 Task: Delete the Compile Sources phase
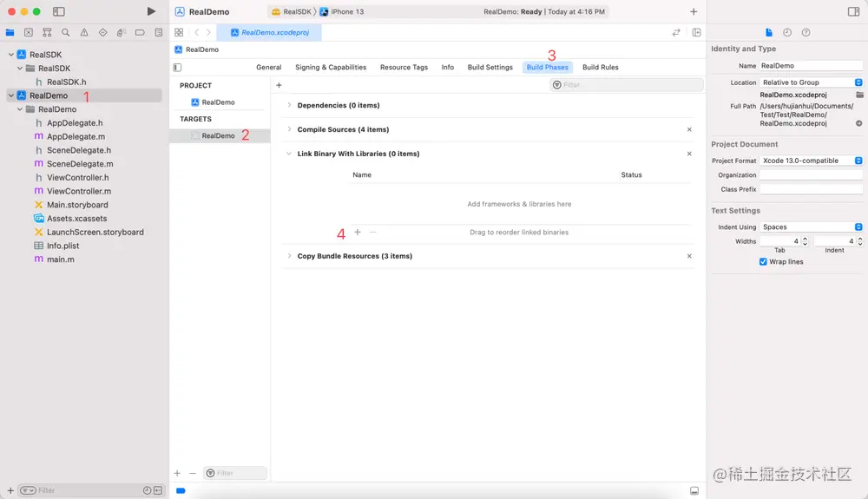tap(689, 129)
